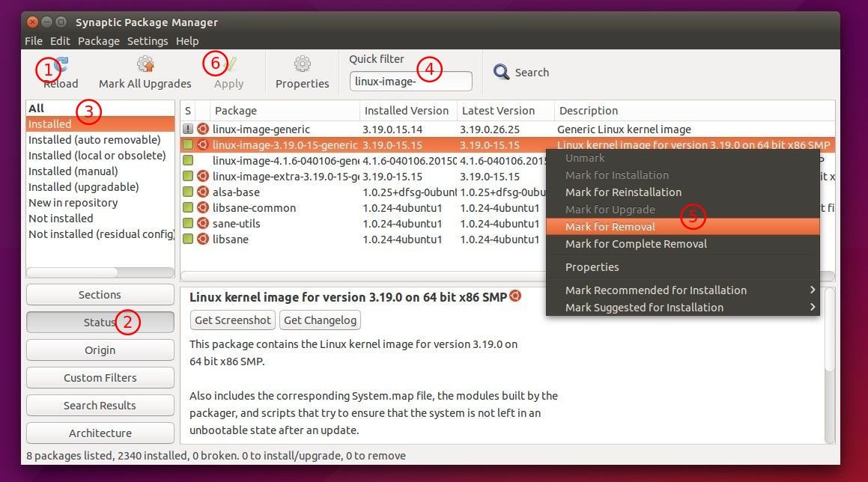Select Installed (local or obsolete) filter

(100, 156)
